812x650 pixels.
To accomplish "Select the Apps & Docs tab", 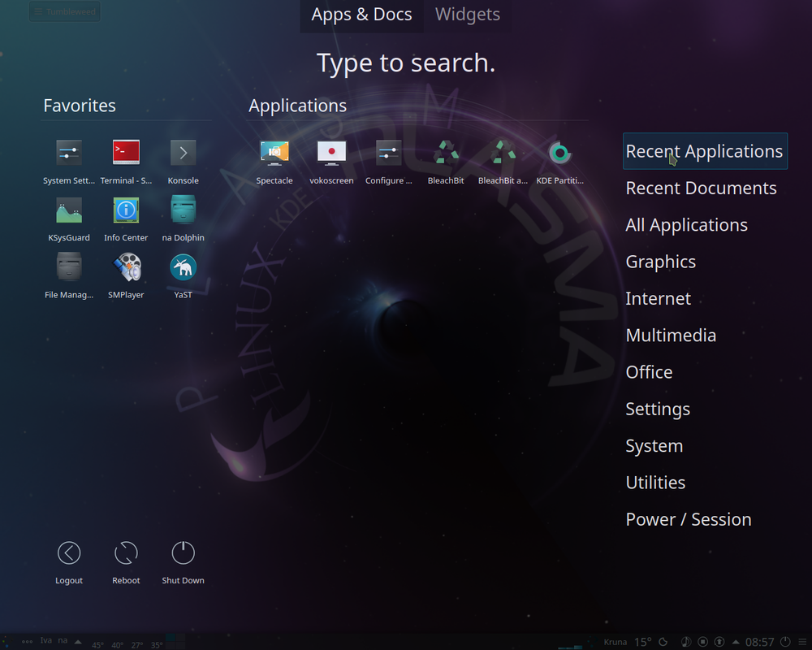I will pyautogui.click(x=361, y=15).
